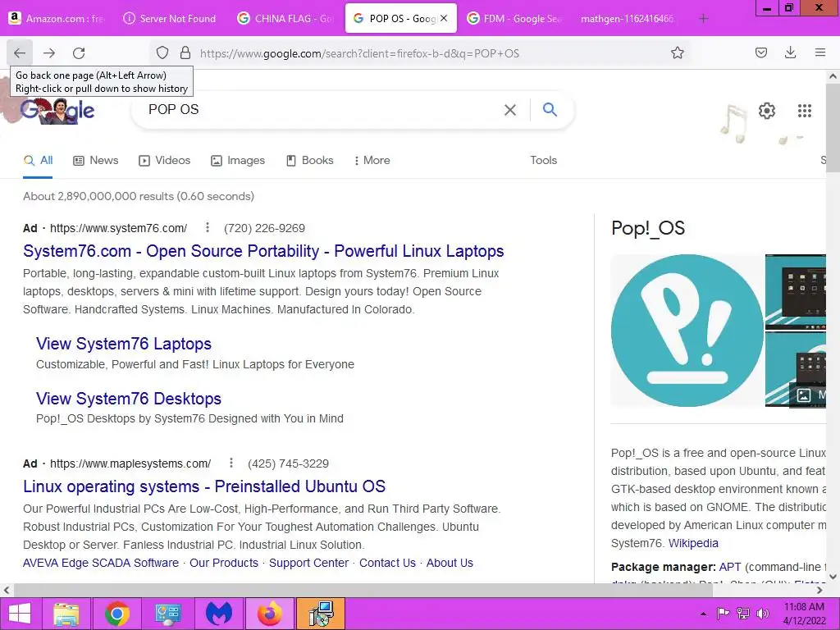
Task: Select the Books results tab
Action: click(x=309, y=160)
